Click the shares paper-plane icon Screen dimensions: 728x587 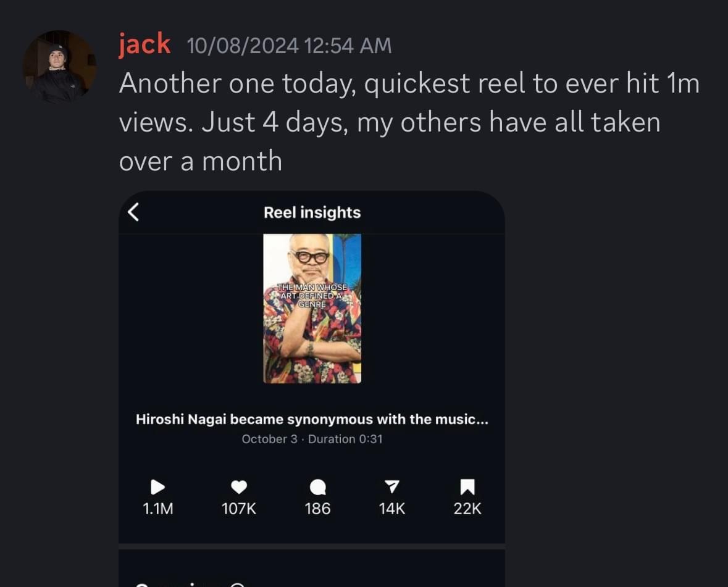pyautogui.click(x=392, y=487)
